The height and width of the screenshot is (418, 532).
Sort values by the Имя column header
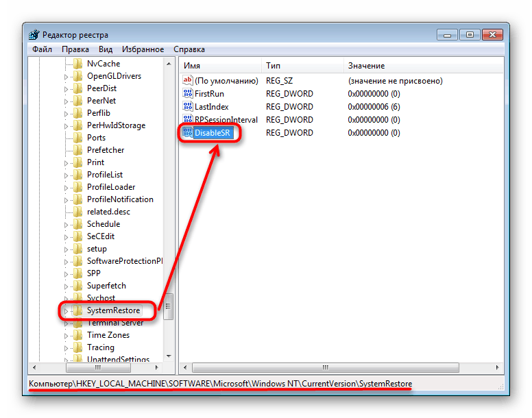221,65
